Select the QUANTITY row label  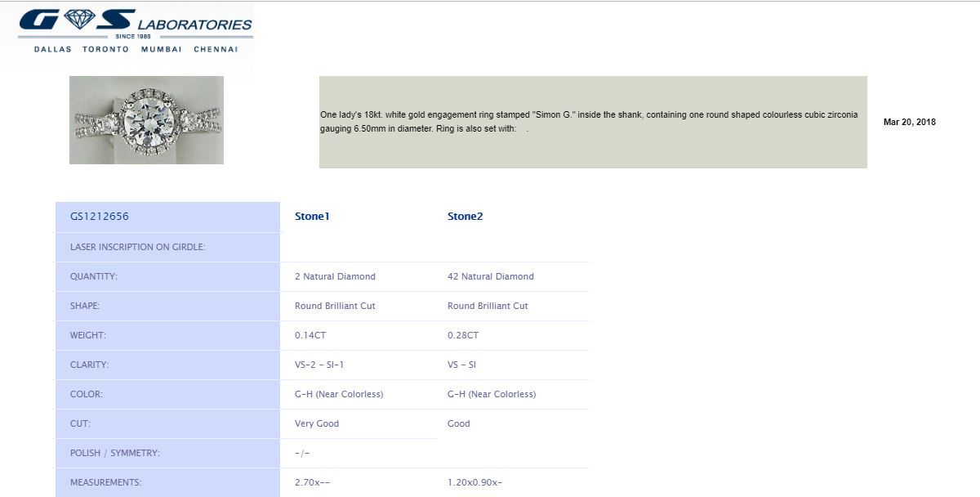pos(94,276)
